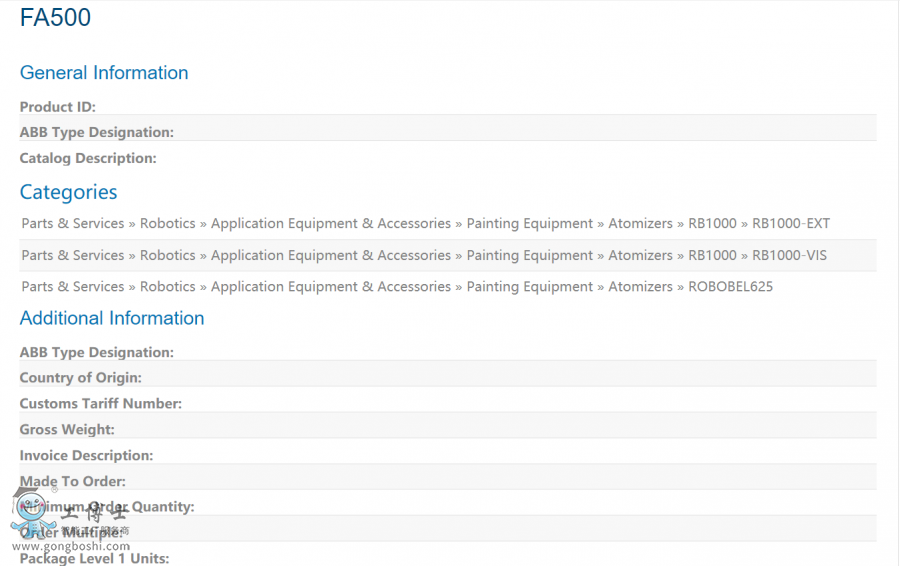Click Painting Equipment in the RB1000-EXT row
Viewport: 900px width, 566px height.
(530, 224)
